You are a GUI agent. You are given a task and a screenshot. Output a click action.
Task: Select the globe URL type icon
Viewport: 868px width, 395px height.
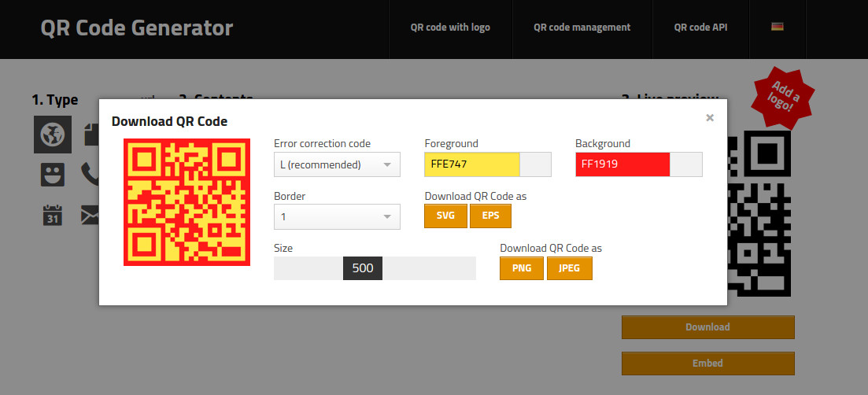53,135
